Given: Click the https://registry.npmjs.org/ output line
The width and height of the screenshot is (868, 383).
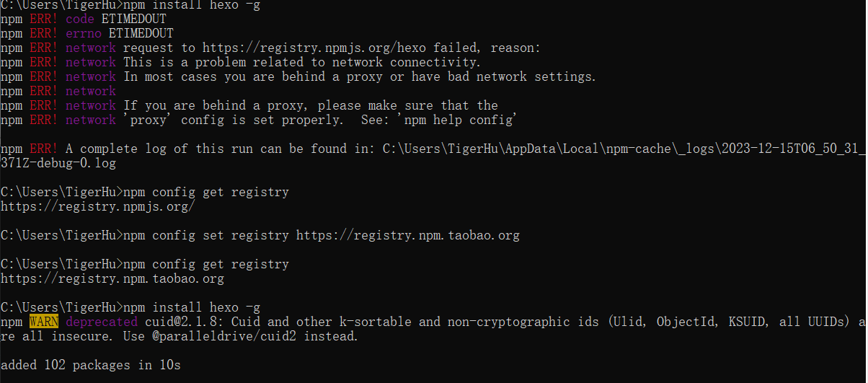Looking at the screenshot, I should tap(97, 206).
